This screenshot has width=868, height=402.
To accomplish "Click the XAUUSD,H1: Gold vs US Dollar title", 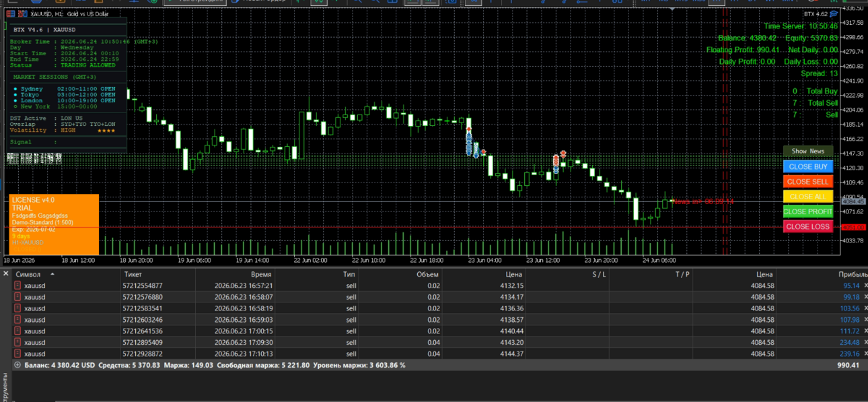I will 70,13.
